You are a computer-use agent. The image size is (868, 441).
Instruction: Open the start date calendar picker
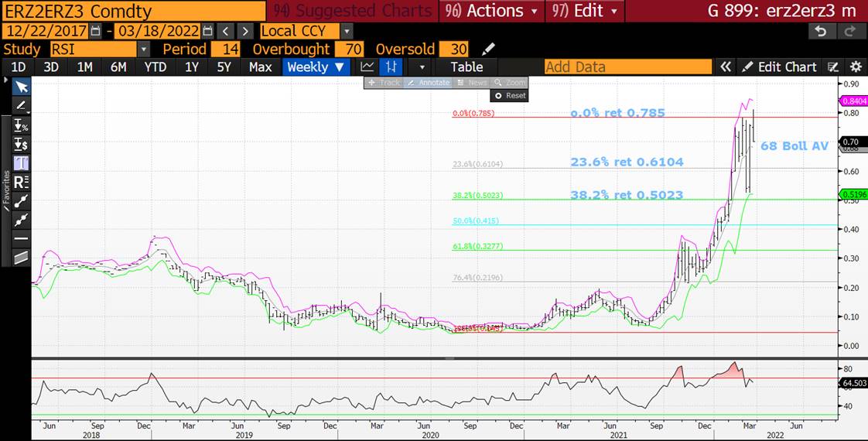[x=95, y=31]
